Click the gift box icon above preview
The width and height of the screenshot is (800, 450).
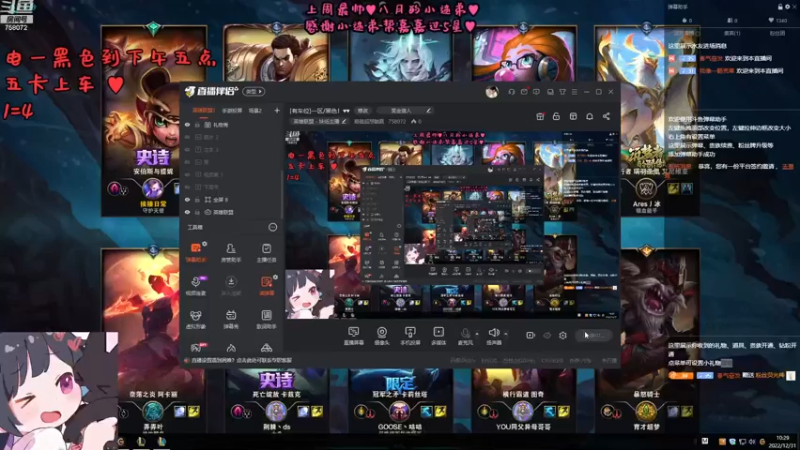[x=540, y=116]
